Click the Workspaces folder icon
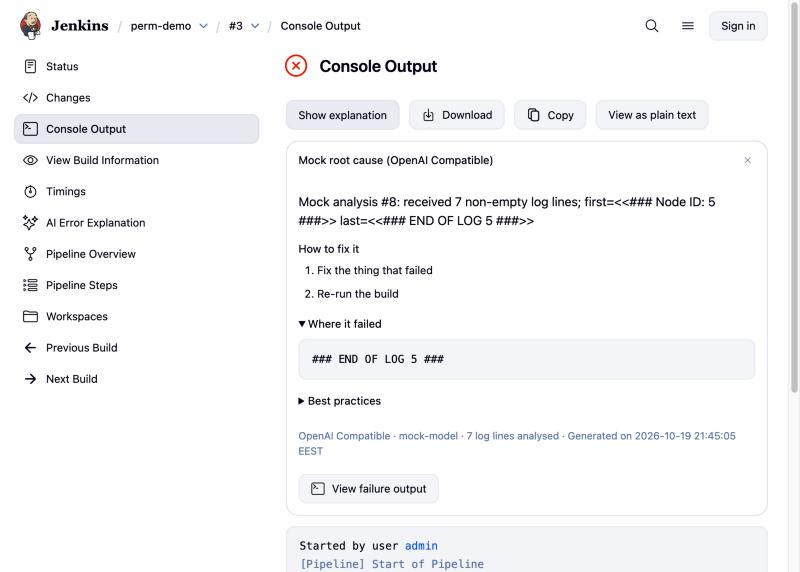 click(x=31, y=316)
